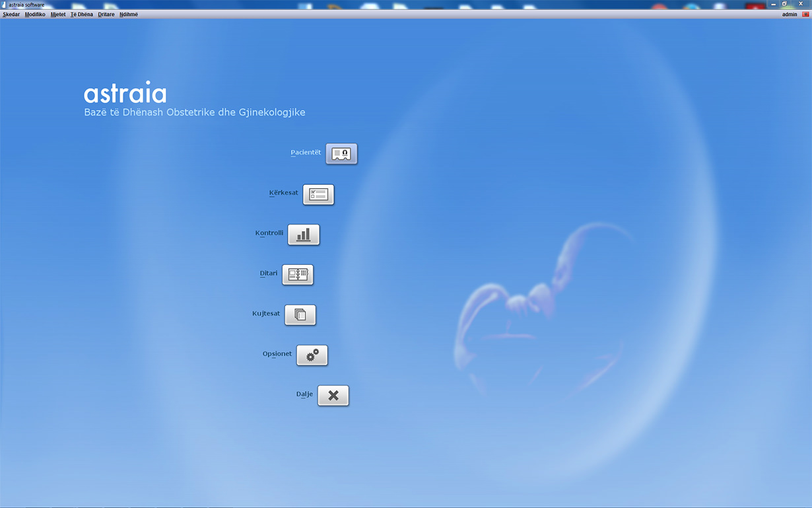Restore down the astraia window
This screenshot has width=812, height=508.
coord(784,4)
